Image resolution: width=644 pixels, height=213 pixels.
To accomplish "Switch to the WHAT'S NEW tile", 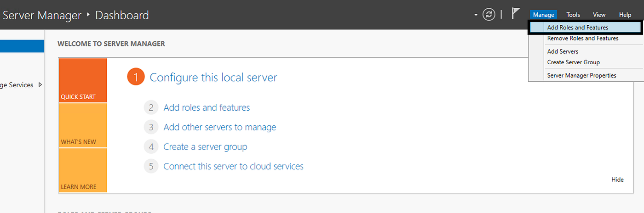I will (83, 125).
